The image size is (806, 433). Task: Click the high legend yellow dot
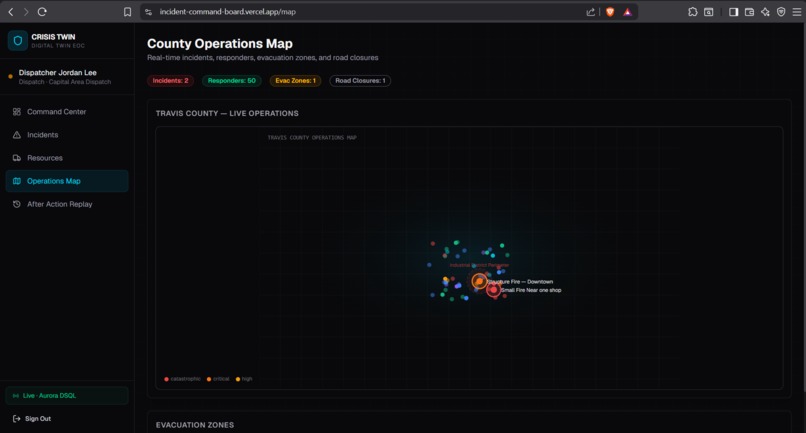(x=237, y=379)
